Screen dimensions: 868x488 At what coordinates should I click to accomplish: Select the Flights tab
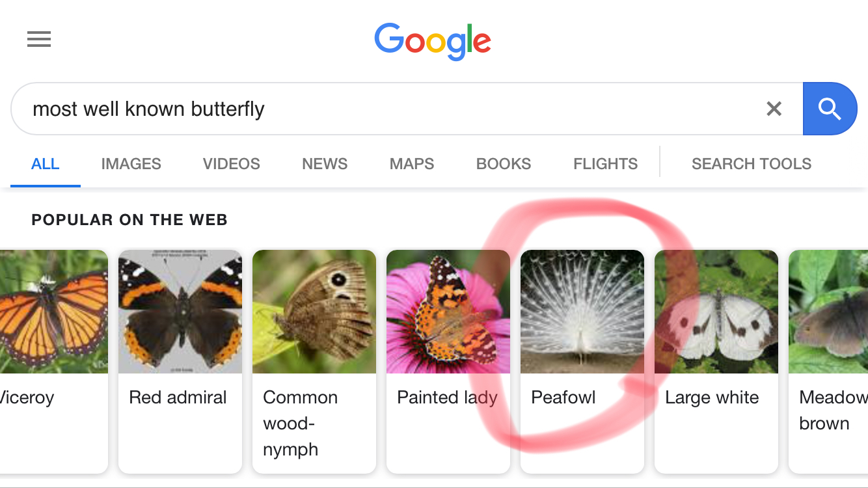pyautogui.click(x=605, y=164)
